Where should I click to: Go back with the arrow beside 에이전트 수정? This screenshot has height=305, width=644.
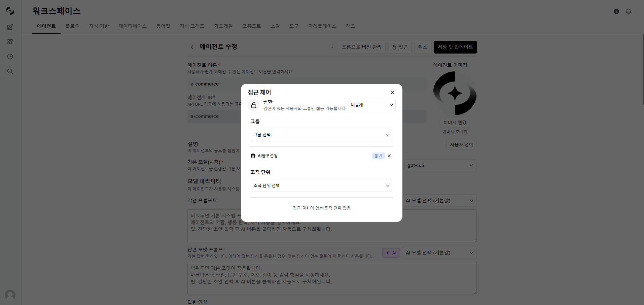coord(192,47)
